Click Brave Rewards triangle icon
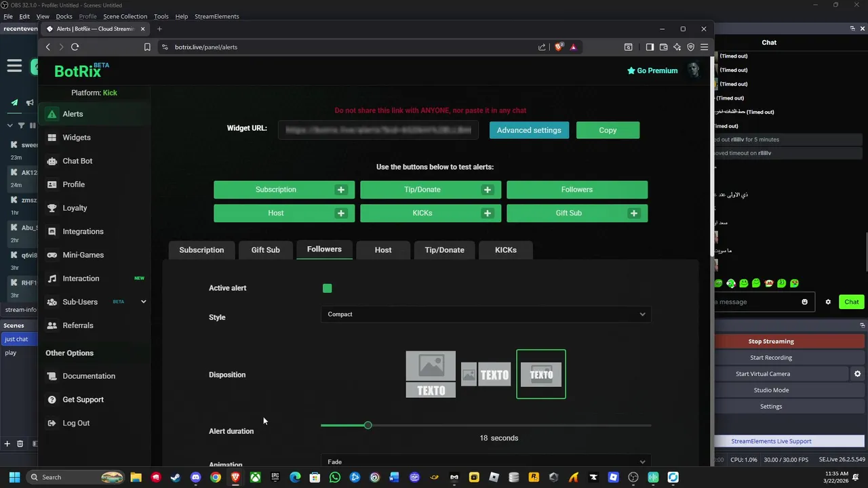 573,47
